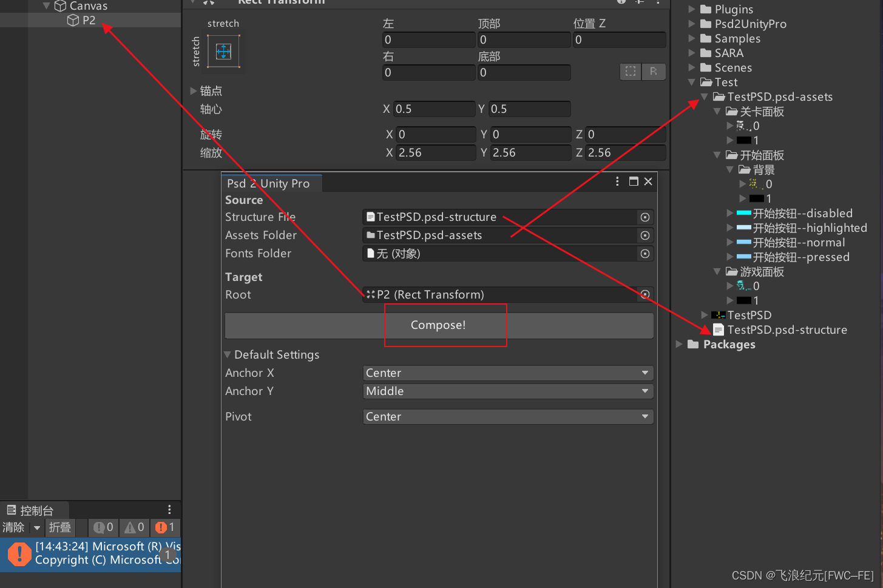Image resolution: width=883 pixels, height=588 pixels.
Task: Open object picker for Root field
Action: point(645,295)
